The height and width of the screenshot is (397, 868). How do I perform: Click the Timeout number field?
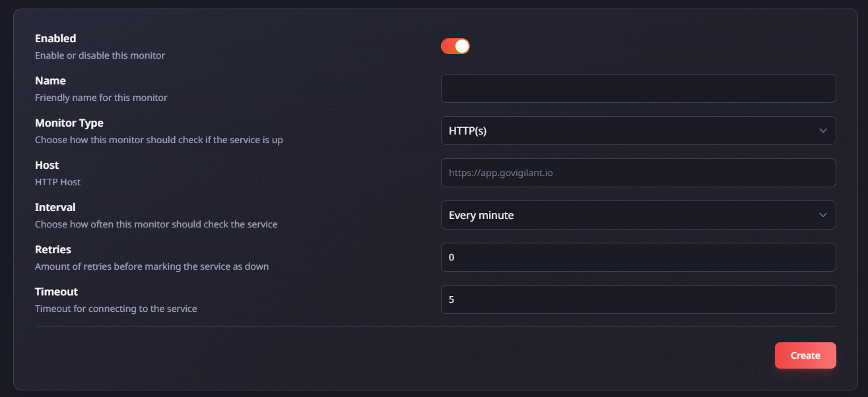(x=638, y=299)
